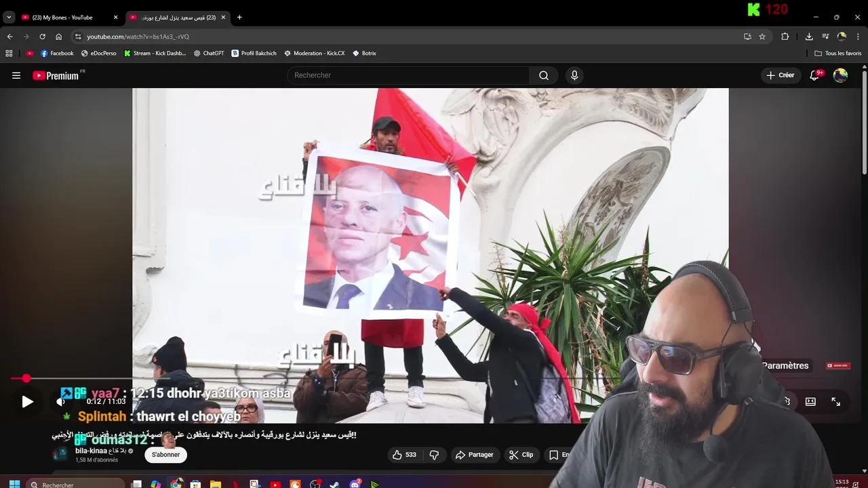
Task: Mute the video via volume icon
Action: 61,401
